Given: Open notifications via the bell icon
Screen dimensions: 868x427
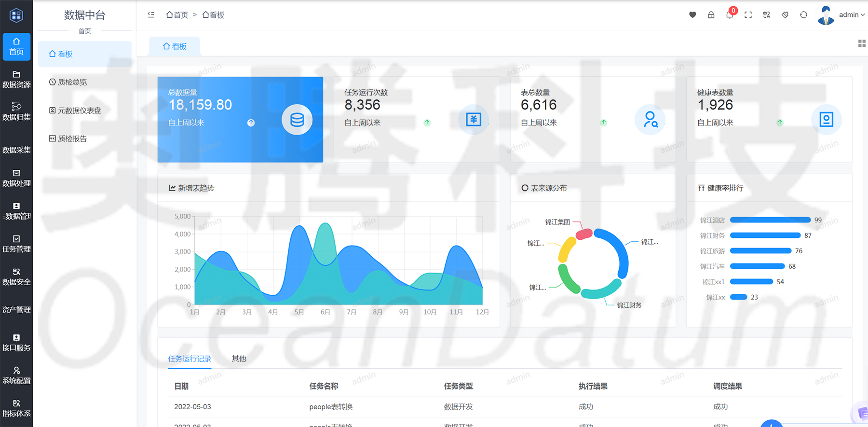Looking at the screenshot, I should click(x=730, y=15).
